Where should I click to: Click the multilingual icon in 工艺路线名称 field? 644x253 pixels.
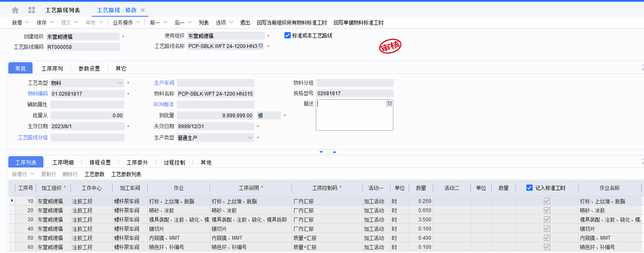[x=260, y=46]
